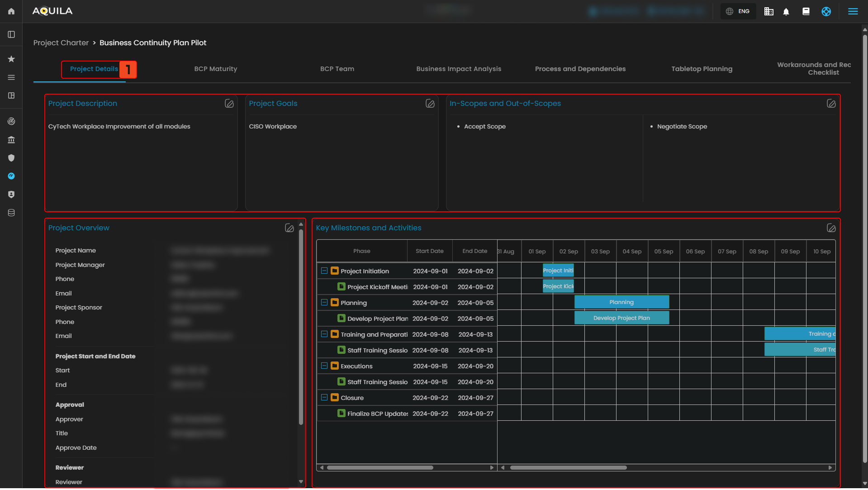Click the Gantt timeline horizontal scrollbar
This screenshot has height=490, width=868.
tap(568, 467)
